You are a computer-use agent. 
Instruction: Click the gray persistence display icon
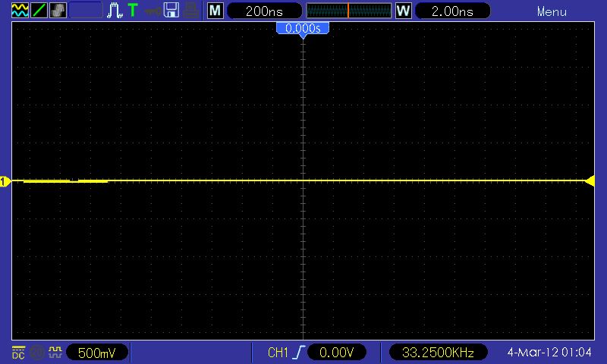(x=58, y=11)
